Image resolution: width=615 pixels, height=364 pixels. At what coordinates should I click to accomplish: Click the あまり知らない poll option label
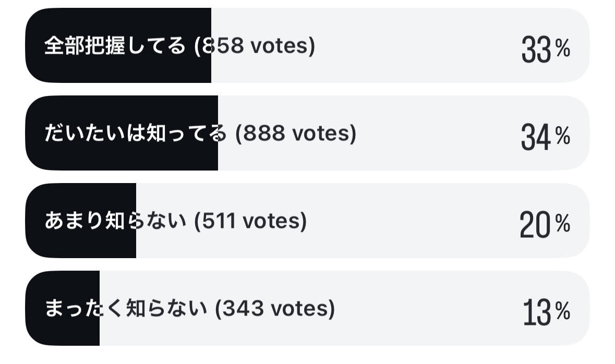pyautogui.click(x=115, y=221)
